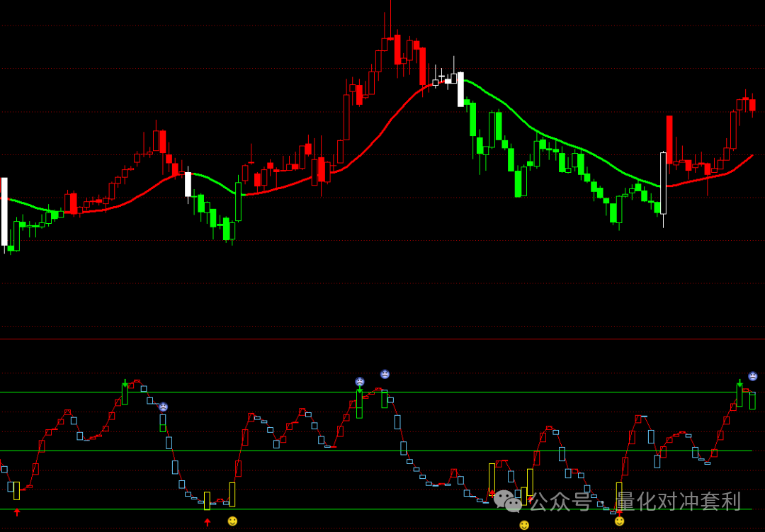Click the red up arrow just left of the first smiley
The image size is (765, 532).
click(x=208, y=522)
